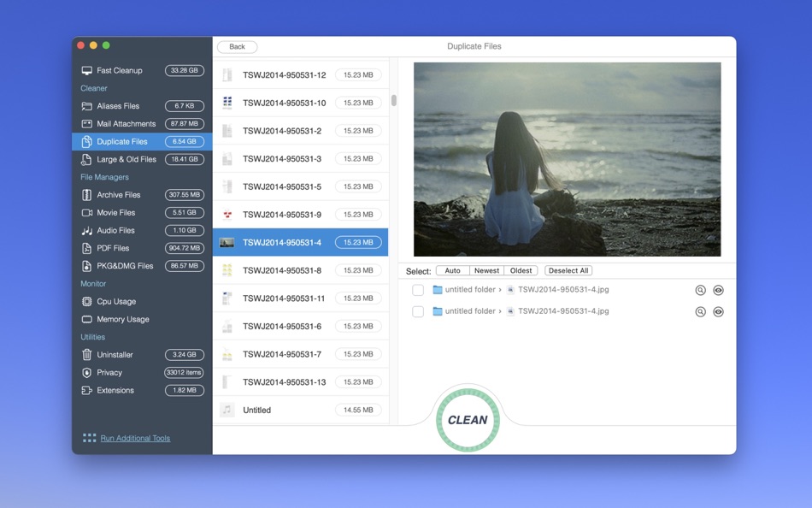Select the Uninstaller trash icon
The width and height of the screenshot is (812, 508).
pyautogui.click(x=87, y=355)
